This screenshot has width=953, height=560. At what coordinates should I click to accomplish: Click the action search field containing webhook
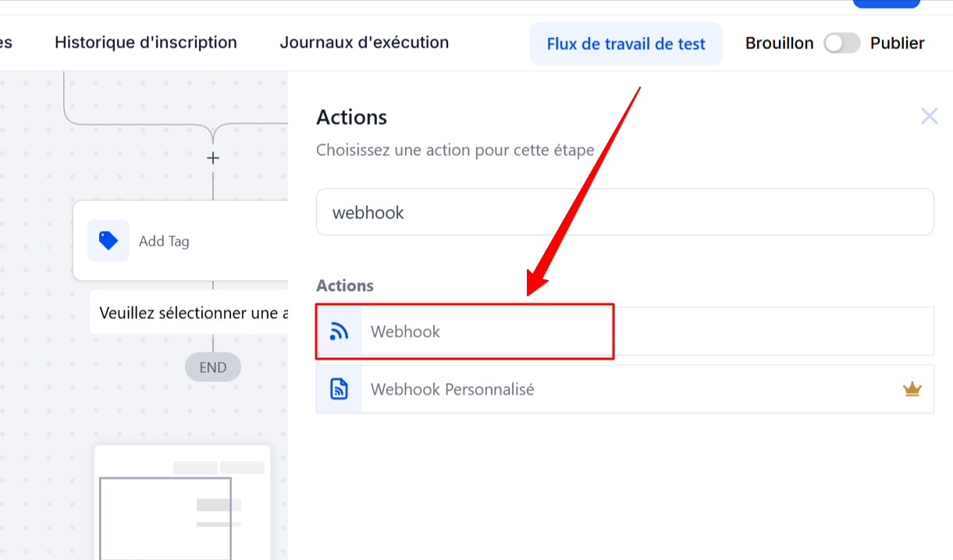[x=625, y=212]
